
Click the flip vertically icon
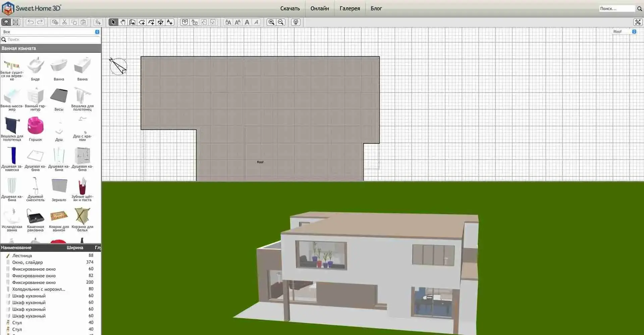[213, 22]
